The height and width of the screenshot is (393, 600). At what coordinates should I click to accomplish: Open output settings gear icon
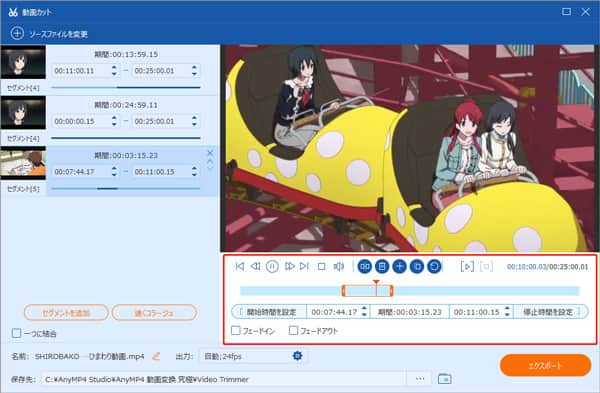coord(297,356)
